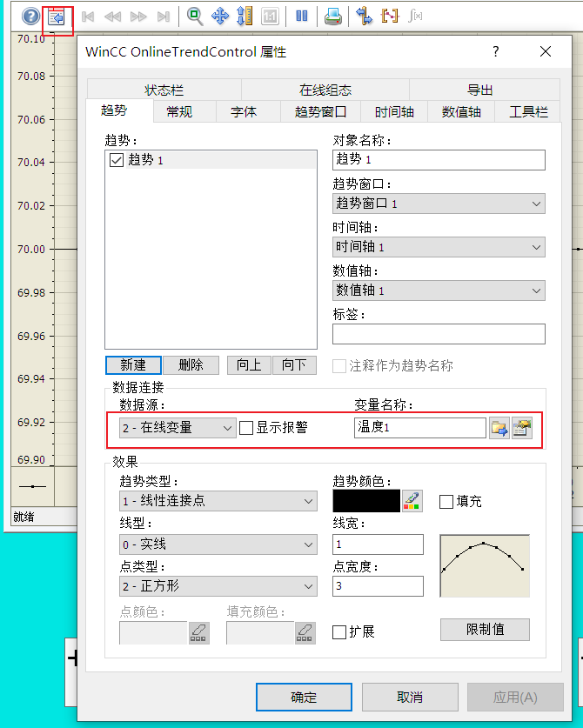The height and width of the screenshot is (728, 583).
Task: Click the original view 1:1 icon
Action: tap(270, 17)
